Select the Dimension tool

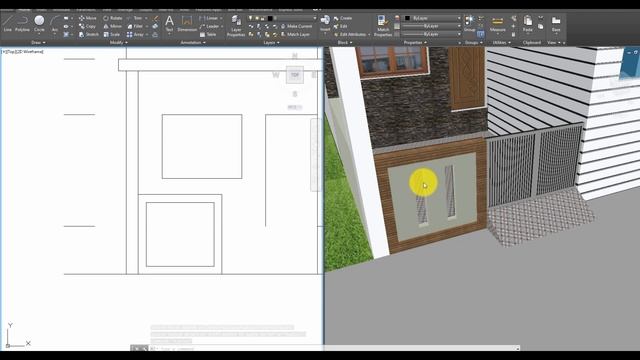click(187, 23)
